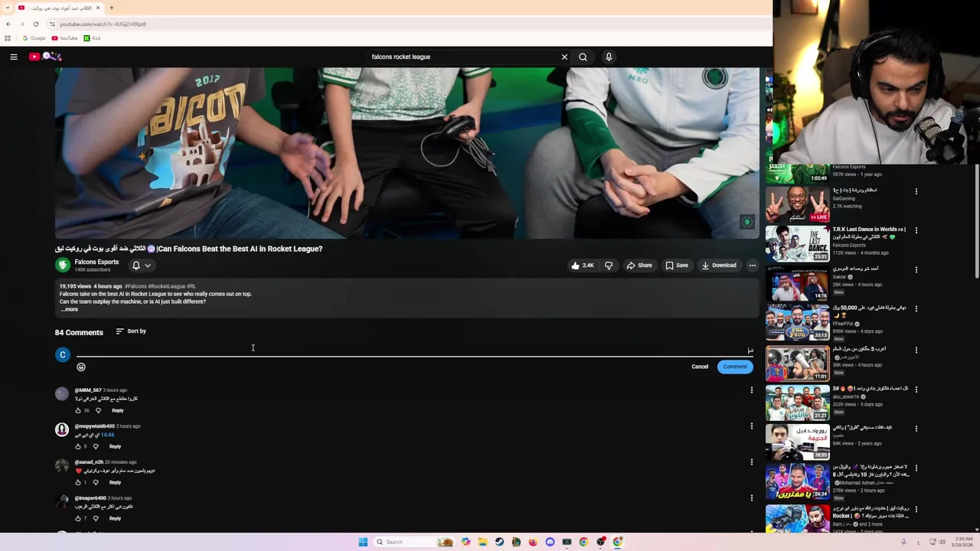Run search with magnifier button
980x551 pixels.
click(x=583, y=57)
